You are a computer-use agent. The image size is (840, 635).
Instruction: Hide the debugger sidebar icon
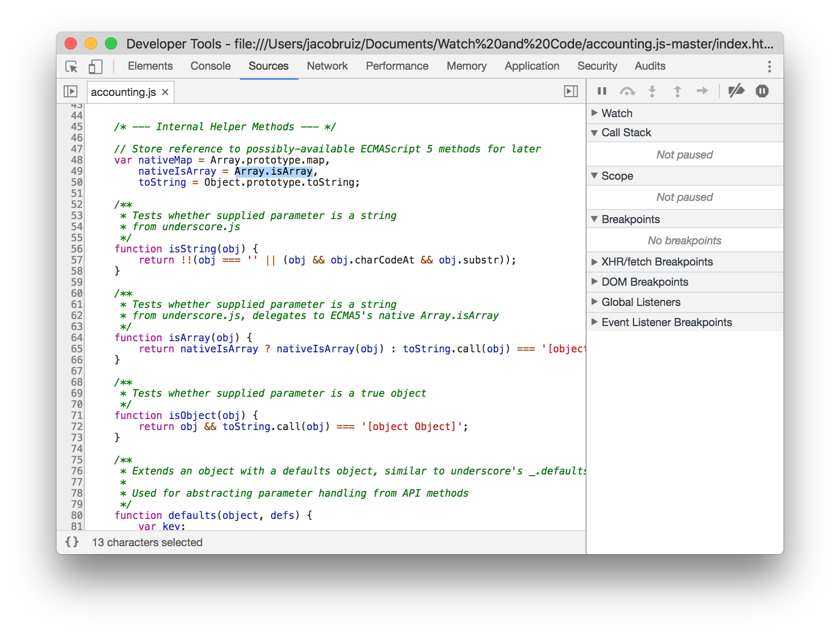pos(571,91)
